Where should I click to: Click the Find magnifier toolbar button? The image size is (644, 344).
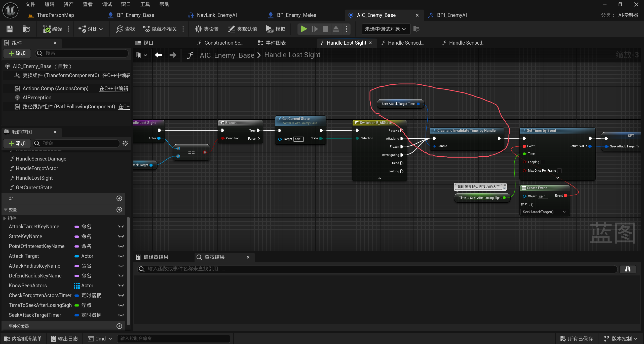(126, 29)
